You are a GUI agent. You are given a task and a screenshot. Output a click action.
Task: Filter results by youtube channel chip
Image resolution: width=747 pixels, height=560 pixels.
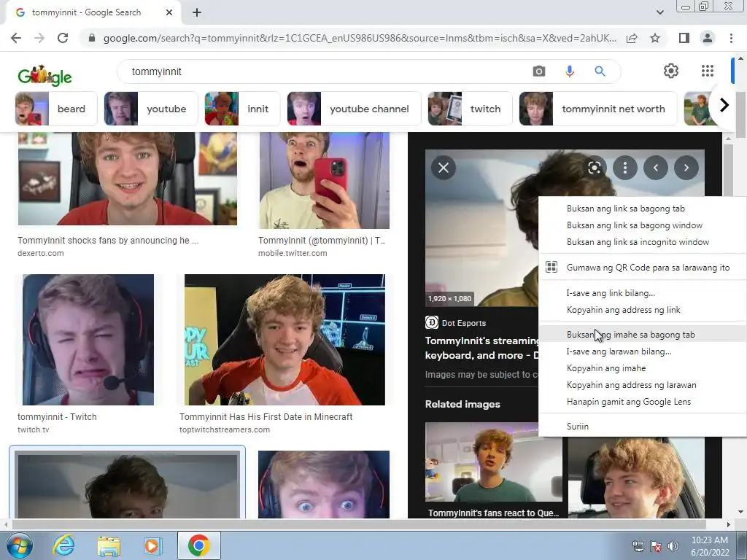point(354,109)
